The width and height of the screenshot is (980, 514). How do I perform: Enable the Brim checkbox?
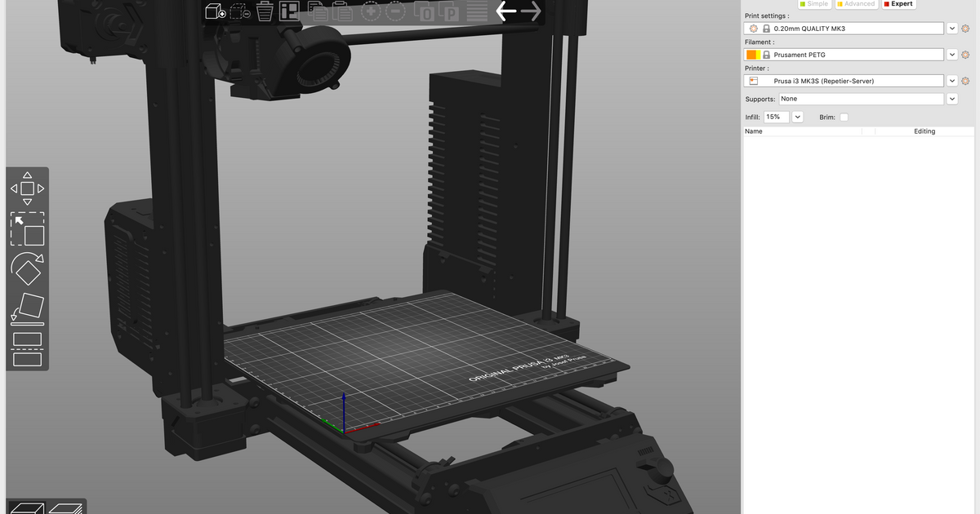(844, 117)
